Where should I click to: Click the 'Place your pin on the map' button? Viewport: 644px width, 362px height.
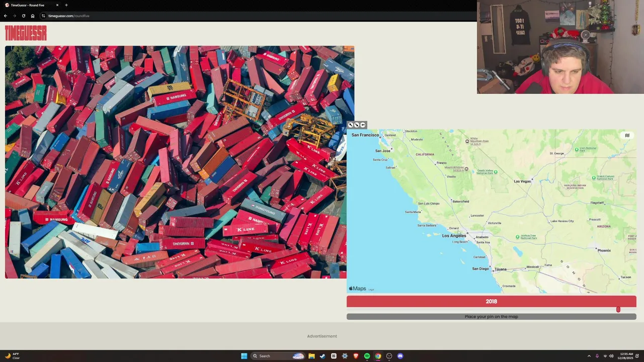[x=492, y=317]
